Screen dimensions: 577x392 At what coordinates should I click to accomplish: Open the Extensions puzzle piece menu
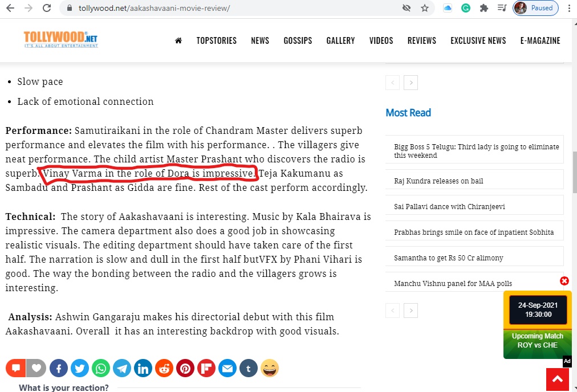point(484,8)
